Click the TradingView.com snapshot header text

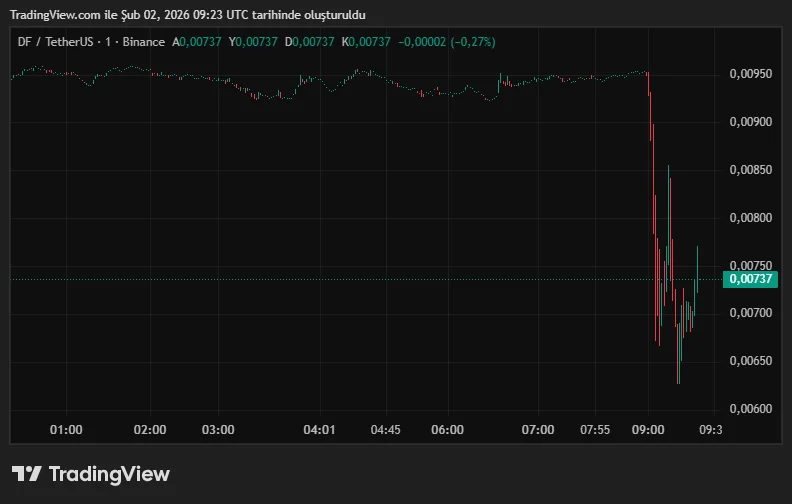[187, 15]
